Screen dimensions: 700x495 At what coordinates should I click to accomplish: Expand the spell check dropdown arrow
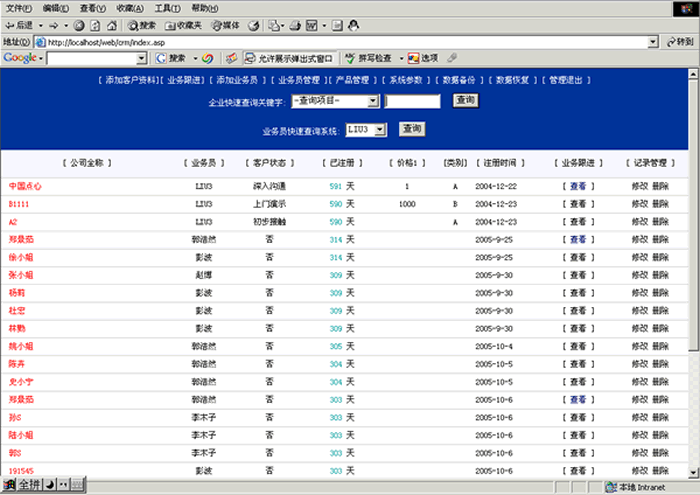tap(401, 58)
